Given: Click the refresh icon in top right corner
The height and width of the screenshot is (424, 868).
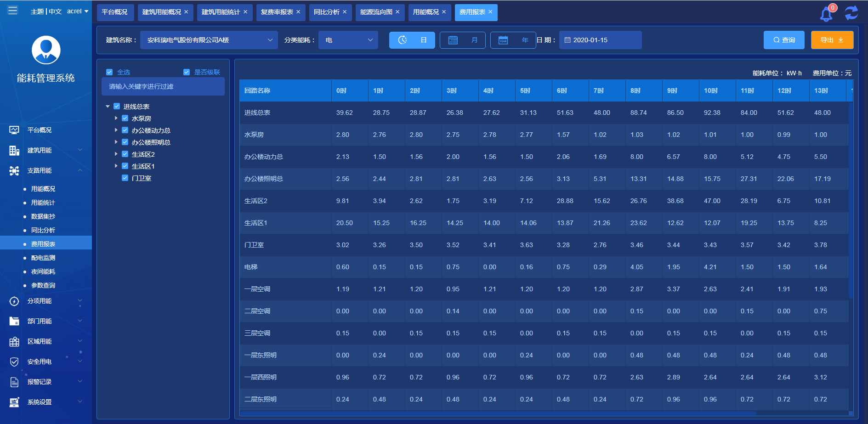Looking at the screenshot, I should tap(851, 12).
